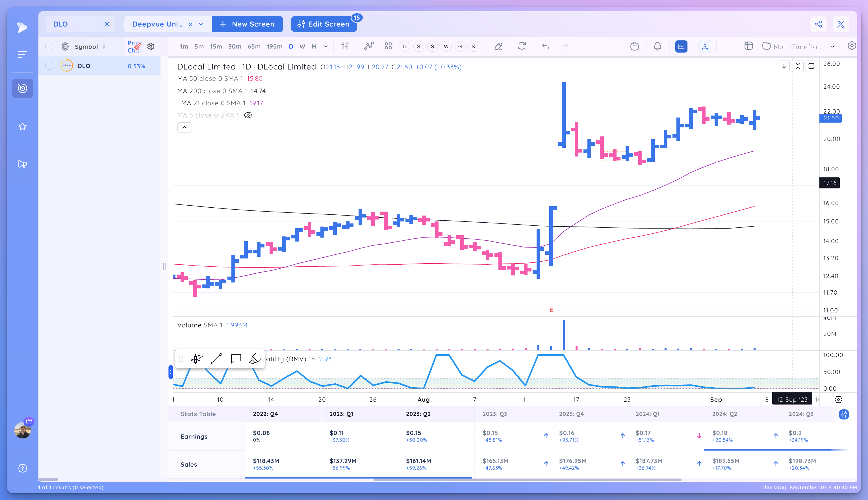Click the pane maximize square button
The height and width of the screenshot is (500, 868).
811,66
